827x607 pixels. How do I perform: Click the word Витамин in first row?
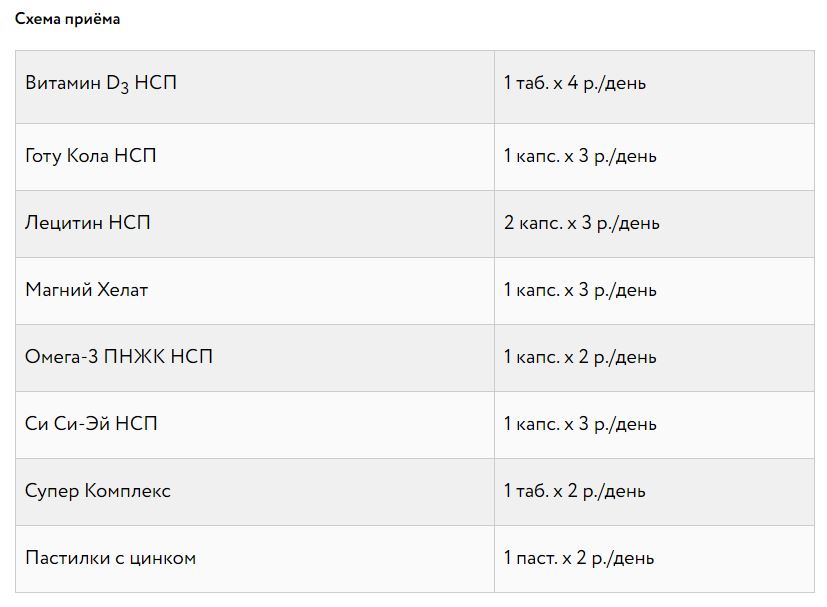tap(62, 83)
